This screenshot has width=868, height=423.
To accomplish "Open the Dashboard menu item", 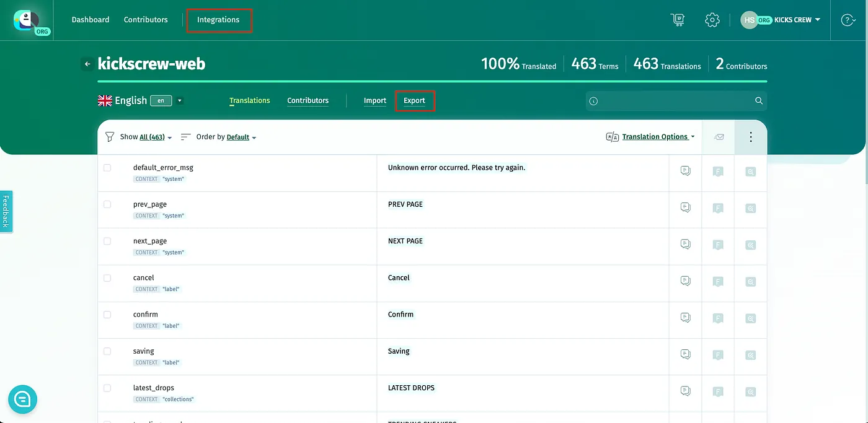I will (x=91, y=20).
